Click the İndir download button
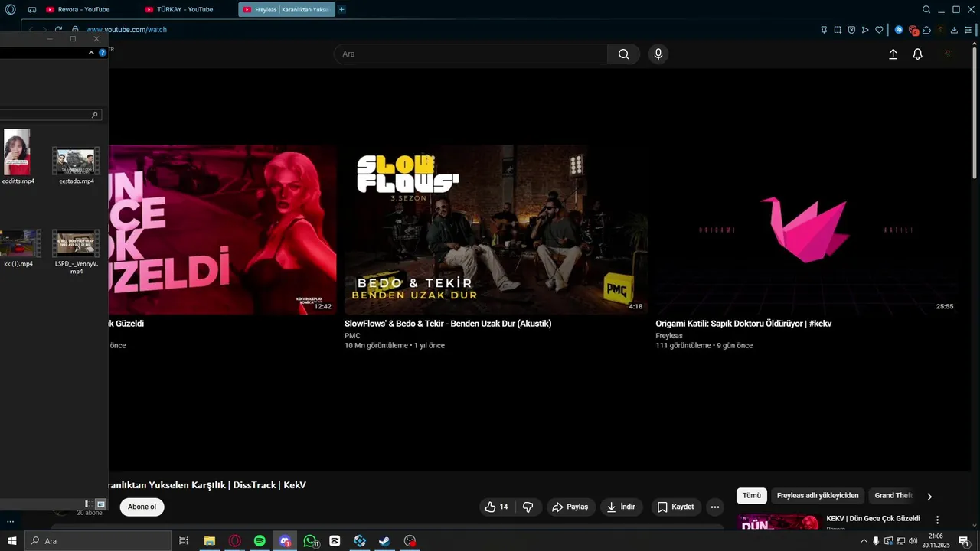The height and width of the screenshot is (551, 980). click(x=621, y=507)
